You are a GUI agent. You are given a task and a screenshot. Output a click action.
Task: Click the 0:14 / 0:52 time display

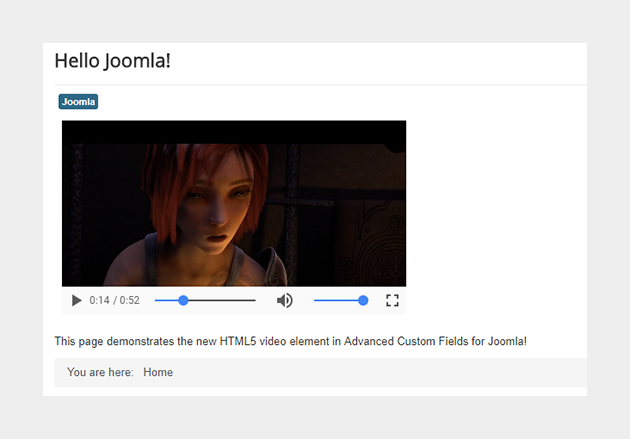tap(115, 300)
